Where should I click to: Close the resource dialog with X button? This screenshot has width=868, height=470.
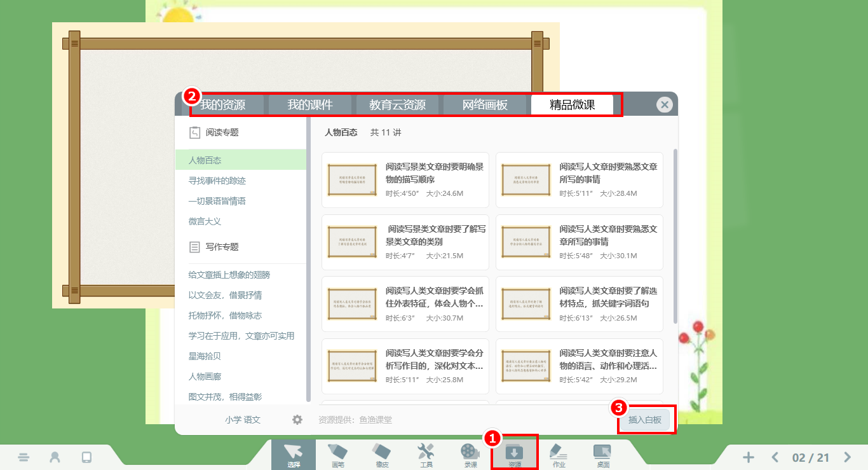tap(664, 105)
